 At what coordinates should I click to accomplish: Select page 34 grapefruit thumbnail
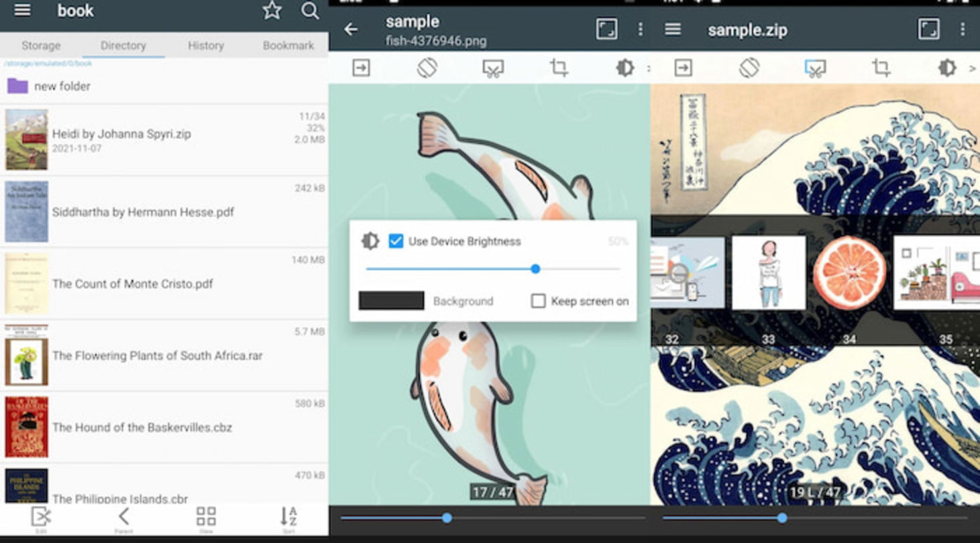click(x=849, y=273)
